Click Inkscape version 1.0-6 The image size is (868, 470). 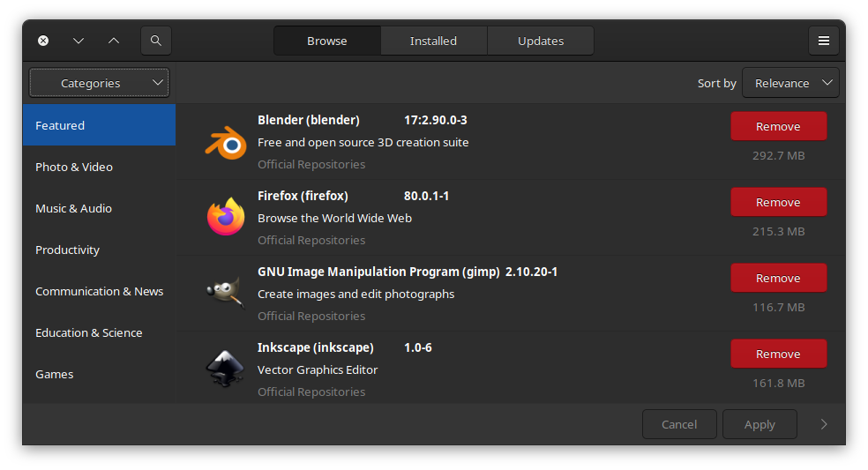(418, 347)
